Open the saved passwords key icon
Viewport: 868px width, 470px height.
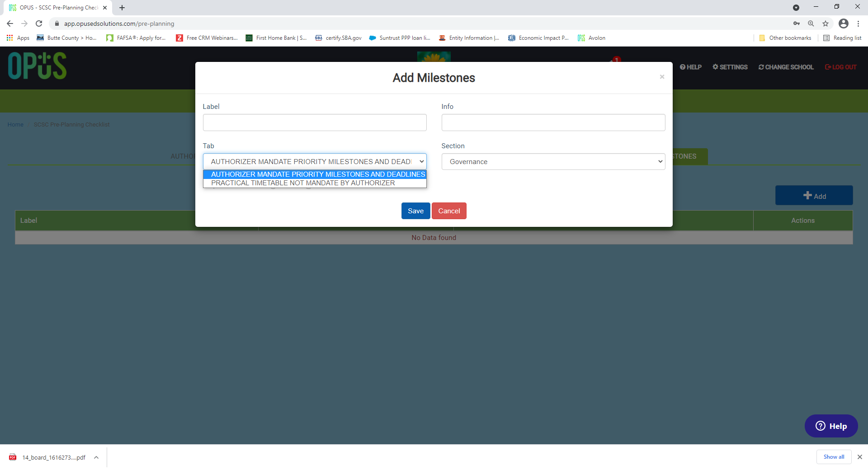pos(797,23)
